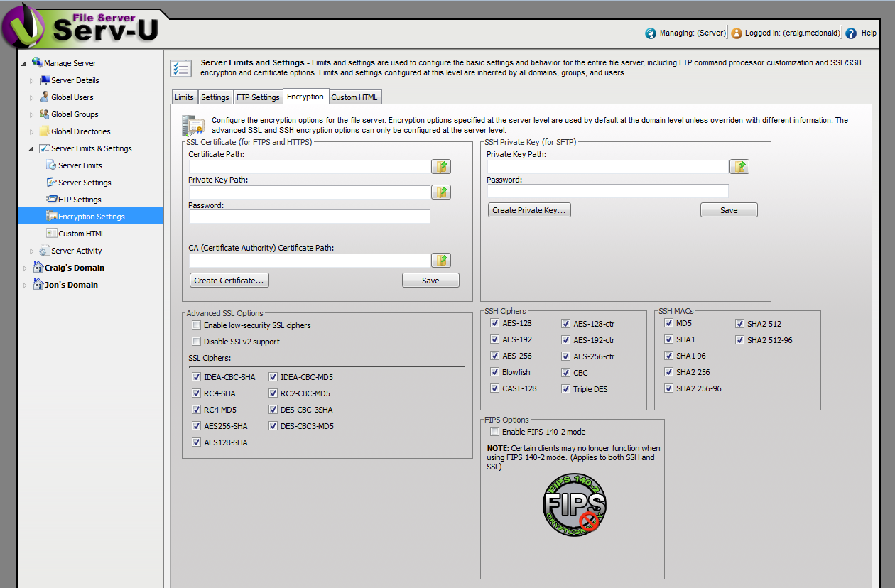Enable low-security SSL ciphers checkbox

coord(197,325)
